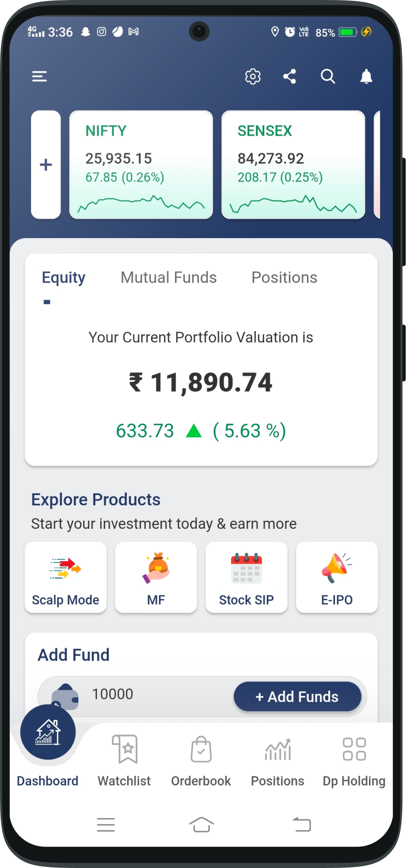Add a new index card with plus
This screenshot has height=868, width=406.
point(46,165)
